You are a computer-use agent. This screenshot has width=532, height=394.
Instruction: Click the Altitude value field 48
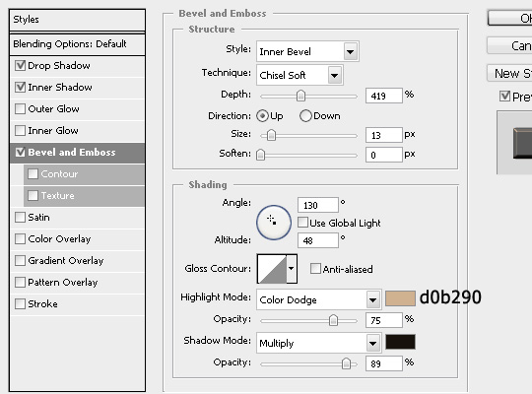click(x=318, y=240)
